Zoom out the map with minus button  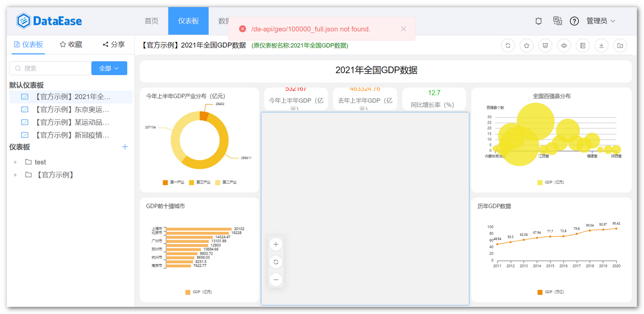click(x=276, y=280)
